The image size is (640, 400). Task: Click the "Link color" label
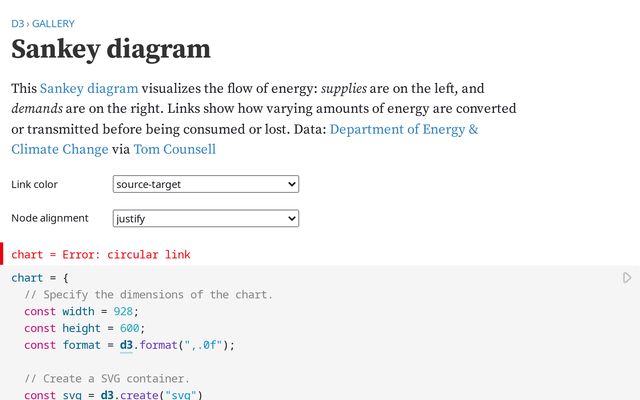[34, 185]
